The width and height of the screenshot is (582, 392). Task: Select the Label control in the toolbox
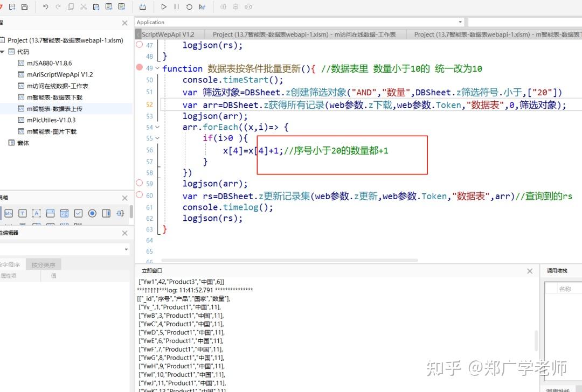click(x=37, y=213)
